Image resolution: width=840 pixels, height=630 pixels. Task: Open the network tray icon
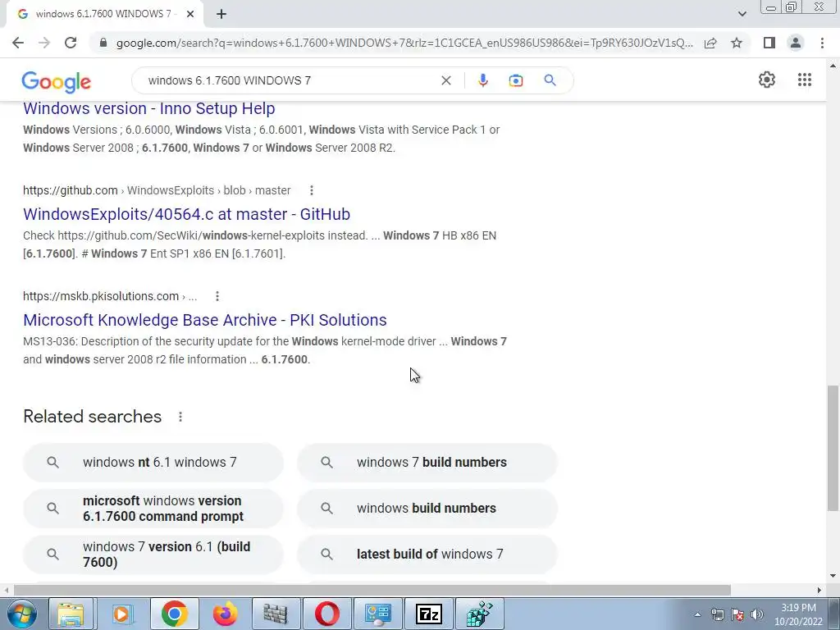tap(717, 614)
